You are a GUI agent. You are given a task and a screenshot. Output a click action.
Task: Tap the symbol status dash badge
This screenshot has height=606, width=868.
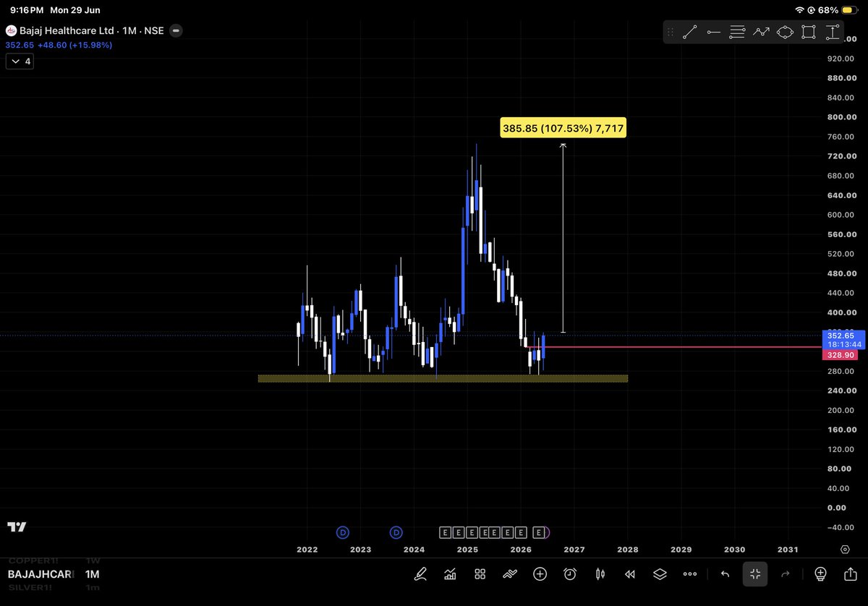point(176,30)
